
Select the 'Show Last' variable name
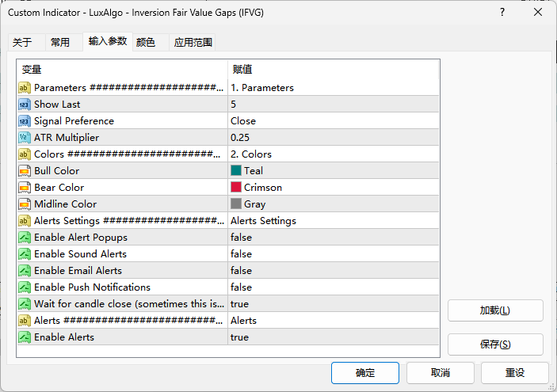(x=57, y=105)
